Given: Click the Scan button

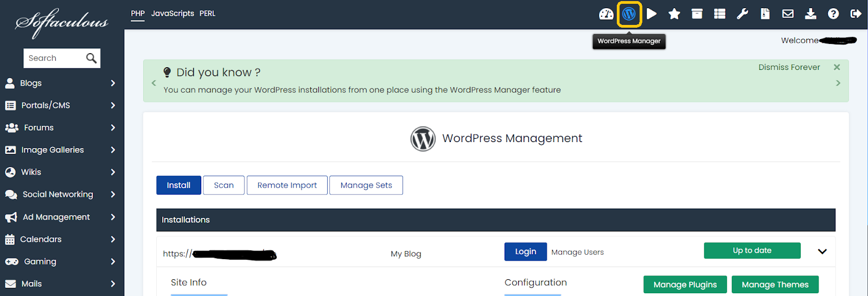Looking at the screenshot, I should (x=224, y=185).
